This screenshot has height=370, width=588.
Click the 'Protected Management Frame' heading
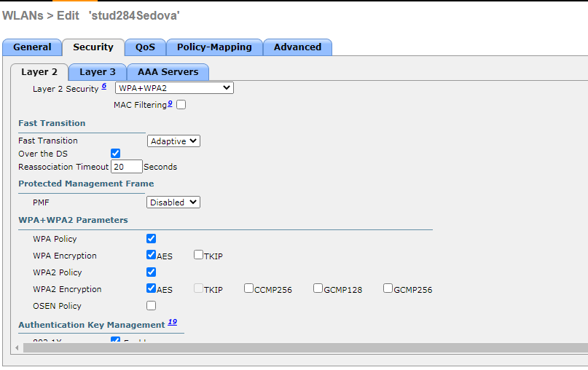[86, 184]
